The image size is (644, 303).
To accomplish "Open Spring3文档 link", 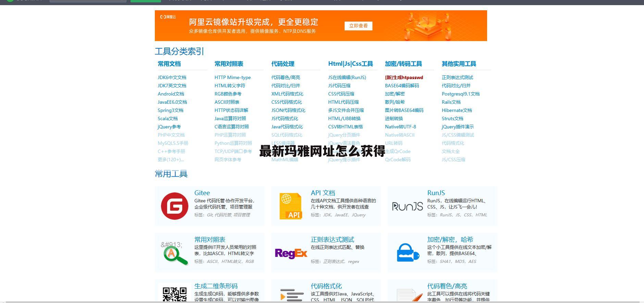I will (171, 110).
